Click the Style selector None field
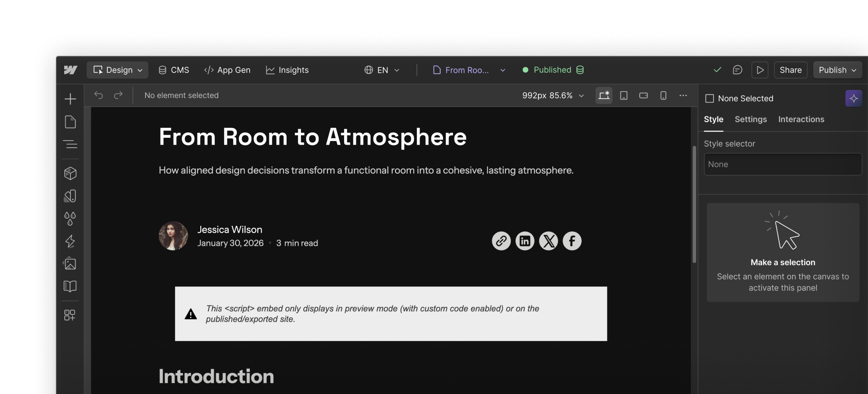This screenshot has height=394, width=868. (783, 164)
